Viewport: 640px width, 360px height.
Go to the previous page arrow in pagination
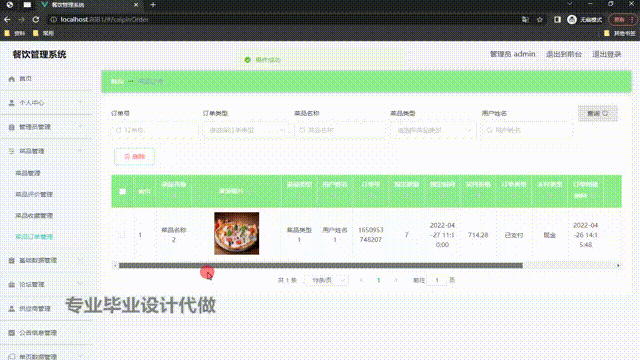(361, 280)
